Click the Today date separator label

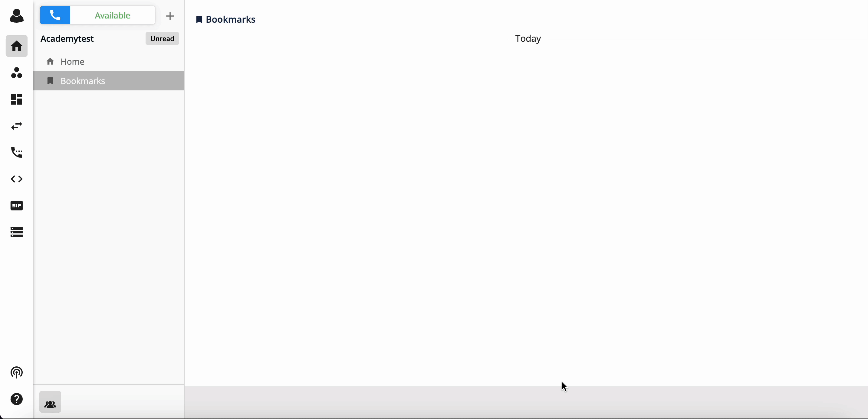coord(528,39)
